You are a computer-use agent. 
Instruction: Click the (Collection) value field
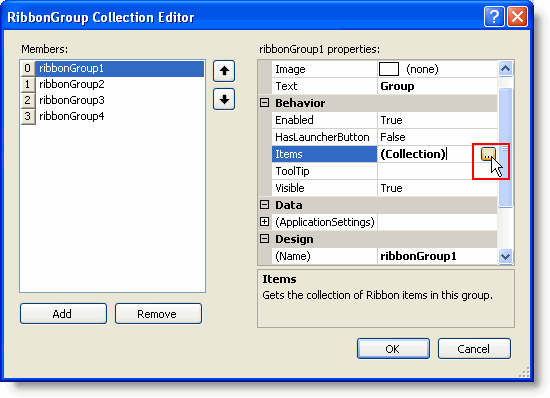coord(429,154)
